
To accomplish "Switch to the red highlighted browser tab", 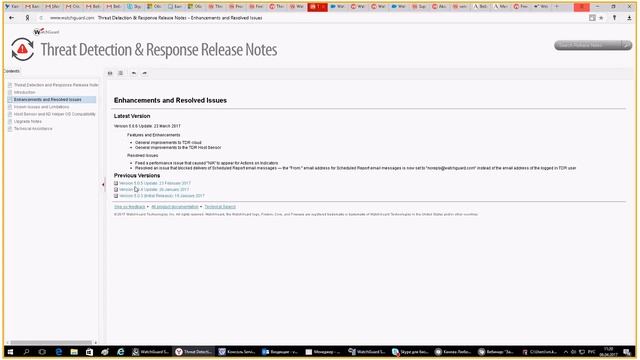I will tap(318, 7).
